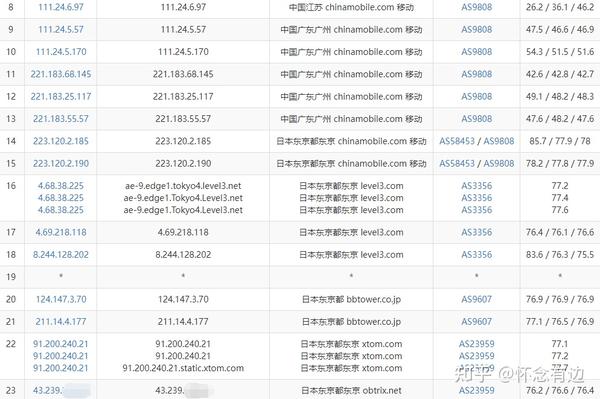Click latency value "47.6 / 48.2 / 47.6"
Screen dimensions: 600x399
click(560, 119)
